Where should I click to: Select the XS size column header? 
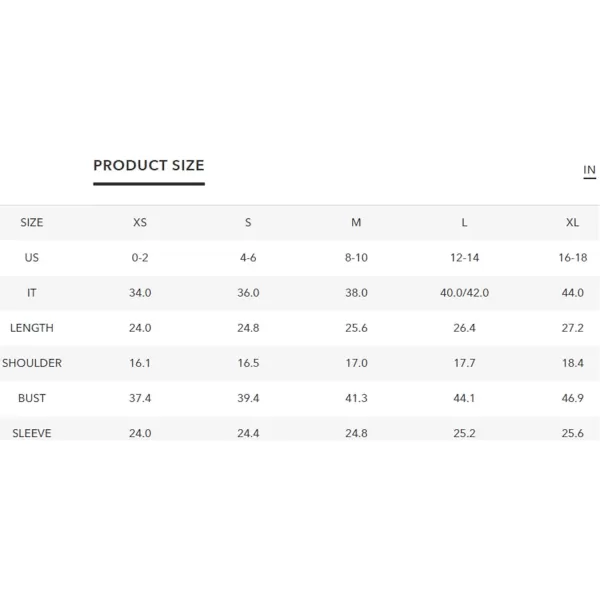(140, 222)
